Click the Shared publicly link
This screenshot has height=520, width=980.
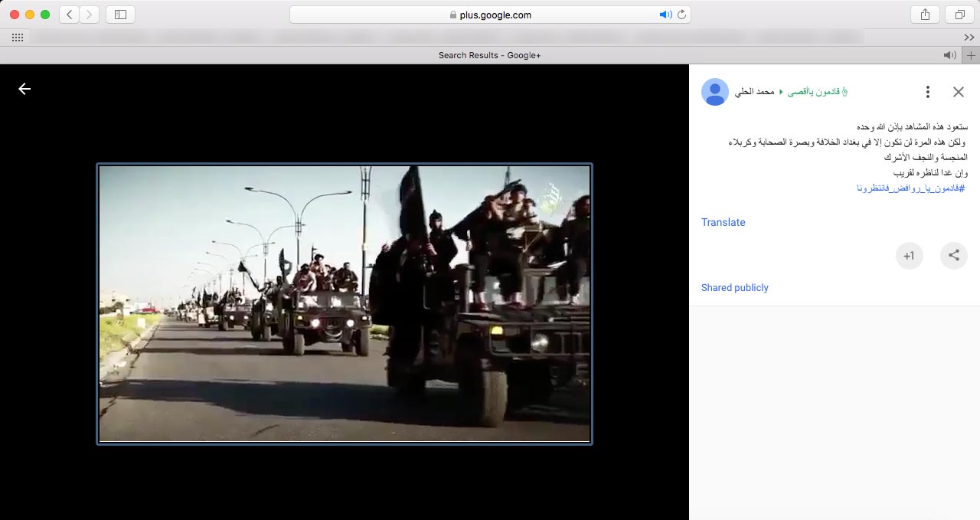734,288
